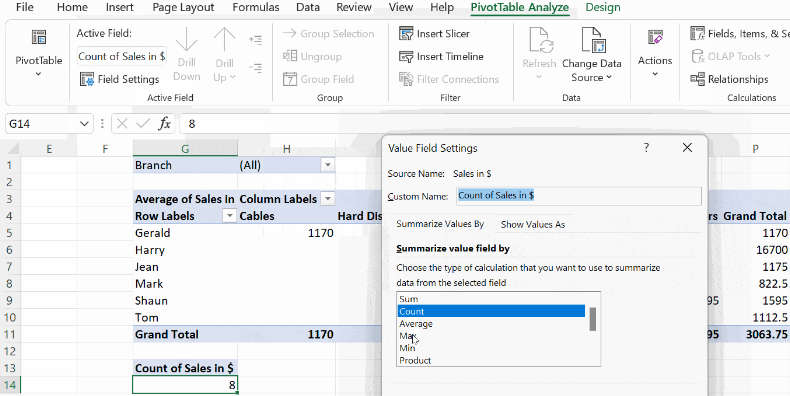Viewport: 790px width, 396px height.
Task: Open Relationships
Action: [x=729, y=79]
